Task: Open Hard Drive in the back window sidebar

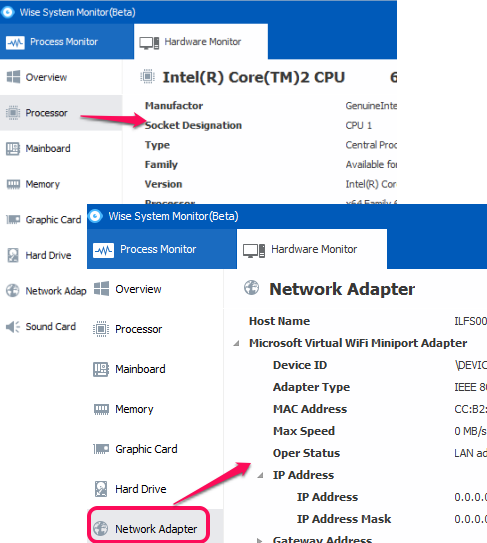Action: (x=43, y=256)
